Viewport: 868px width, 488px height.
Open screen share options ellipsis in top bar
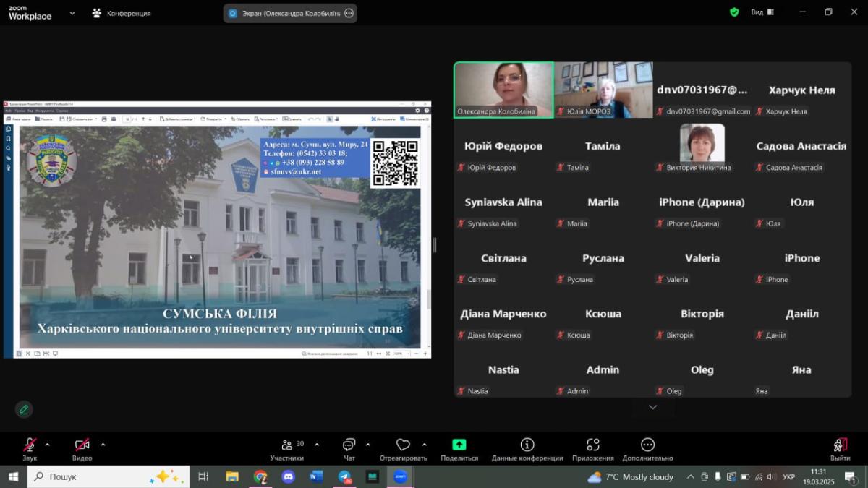349,13
